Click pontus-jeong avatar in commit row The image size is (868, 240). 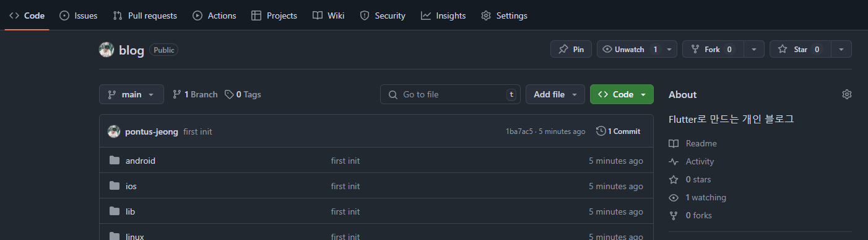pos(114,131)
